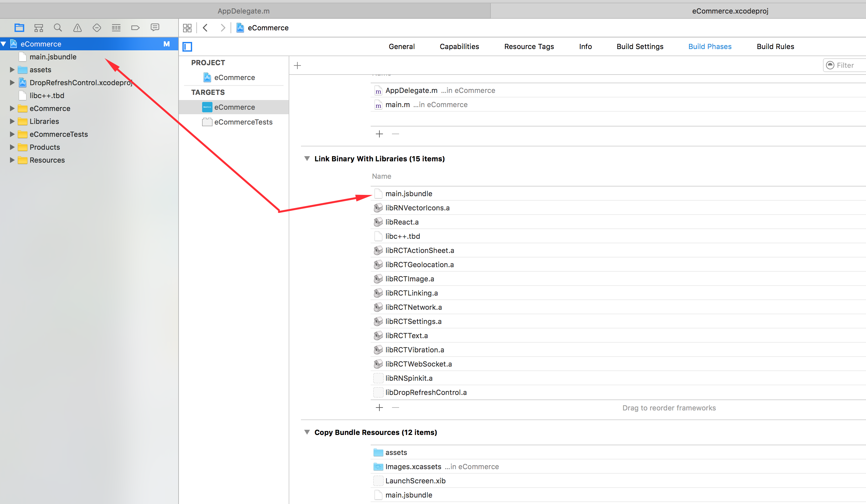Go forward with the right chevron
Viewport: 866px width, 504px height.
coord(223,27)
